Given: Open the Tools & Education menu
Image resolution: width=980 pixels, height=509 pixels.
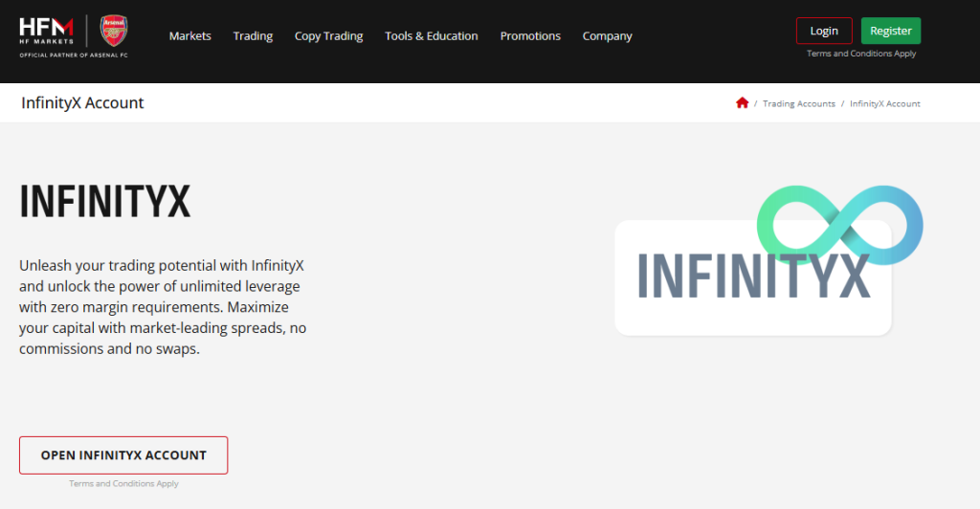Looking at the screenshot, I should click(x=432, y=36).
